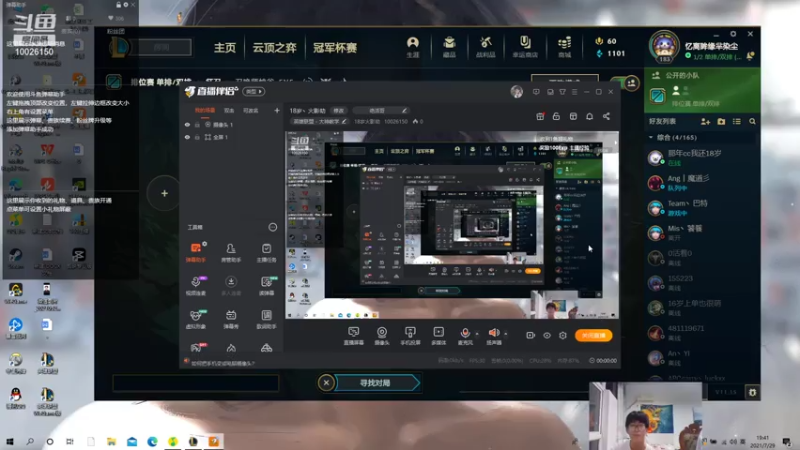Switch to 我的场景 tab

(205, 110)
